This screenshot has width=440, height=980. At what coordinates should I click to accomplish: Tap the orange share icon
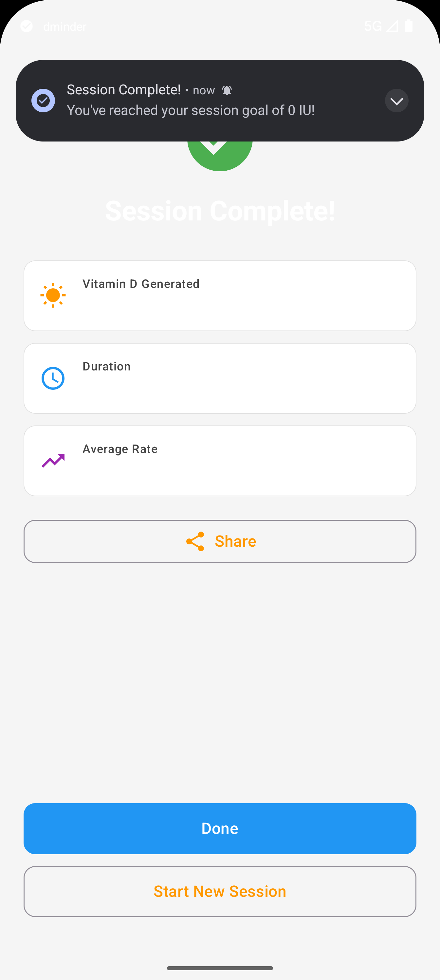coord(195,541)
